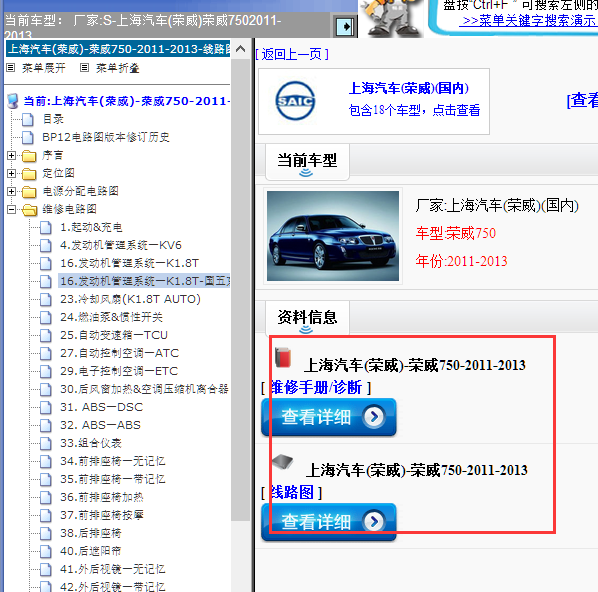The width and height of the screenshot is (598, 592).
Task: Click the 菜单折叠 collapse-all icon
Action: [84, 68]
